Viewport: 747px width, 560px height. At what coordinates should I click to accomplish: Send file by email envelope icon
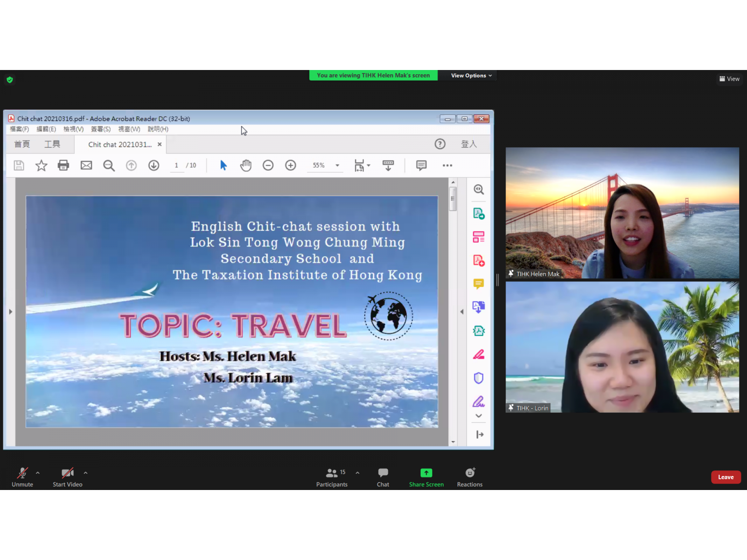pyautogui.click(x=86, y=165)
